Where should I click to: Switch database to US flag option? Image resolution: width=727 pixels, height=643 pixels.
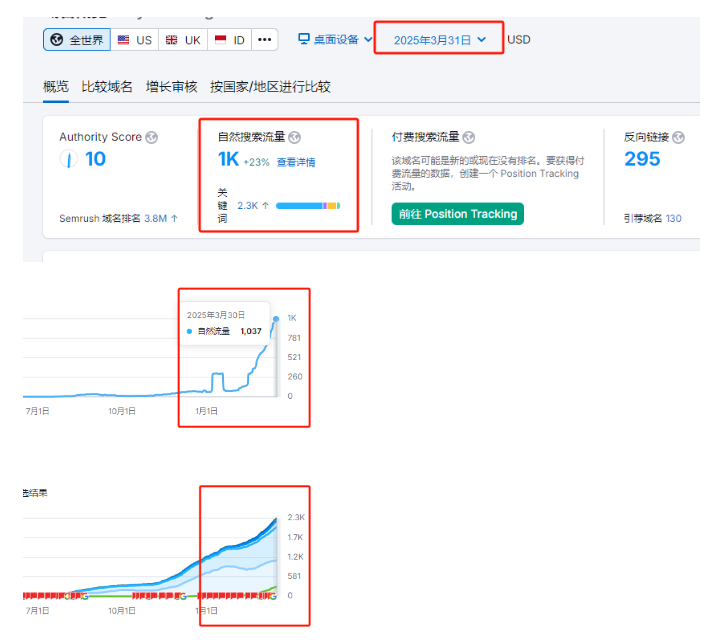(135, 40)
